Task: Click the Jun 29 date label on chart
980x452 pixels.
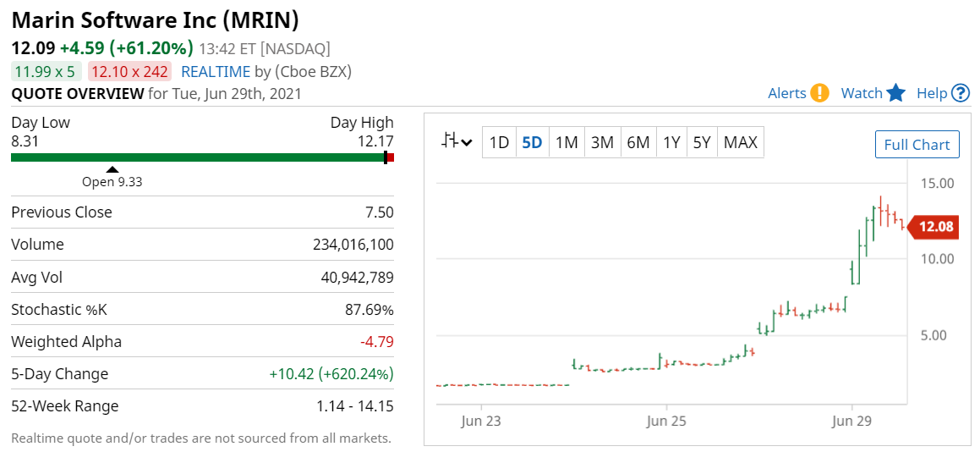Action: pos(851,422)
